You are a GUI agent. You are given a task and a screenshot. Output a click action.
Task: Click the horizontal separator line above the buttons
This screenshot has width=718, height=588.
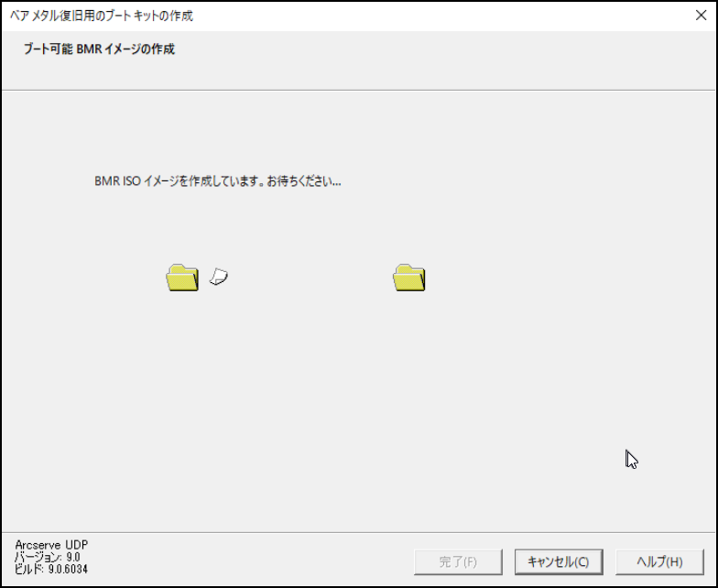point(359,532)
